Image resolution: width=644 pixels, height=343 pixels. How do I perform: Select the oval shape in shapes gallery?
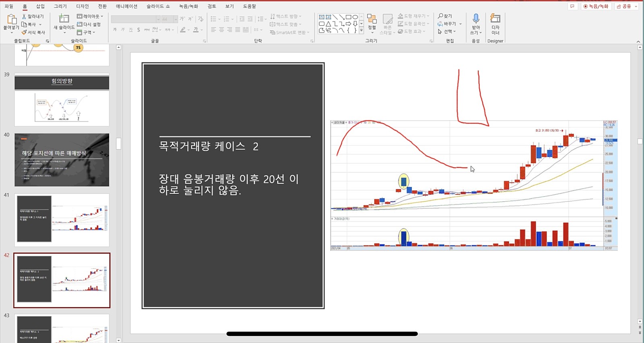point(355,17)
